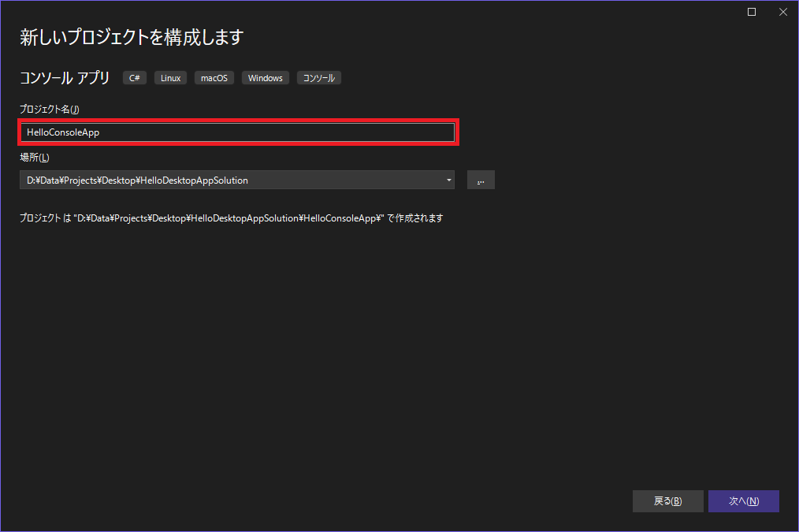Expand the location dropdown arrow
799x532 pixels.
[x=449, y=180]
